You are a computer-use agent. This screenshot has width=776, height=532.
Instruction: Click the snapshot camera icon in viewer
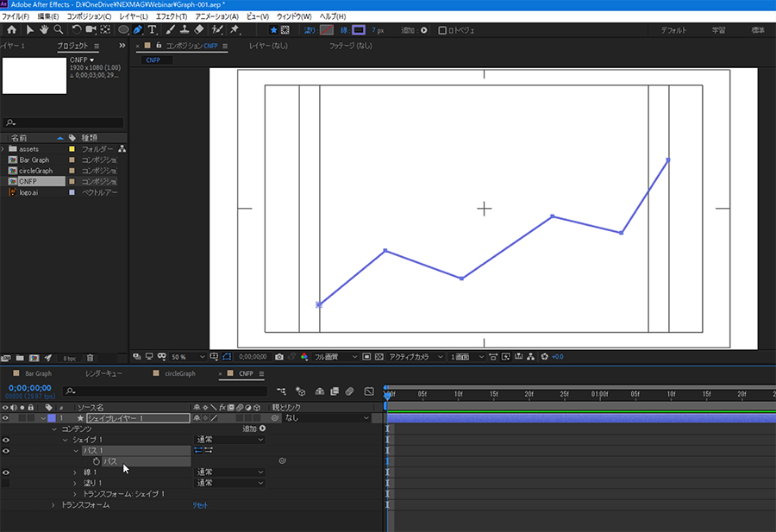278,356
